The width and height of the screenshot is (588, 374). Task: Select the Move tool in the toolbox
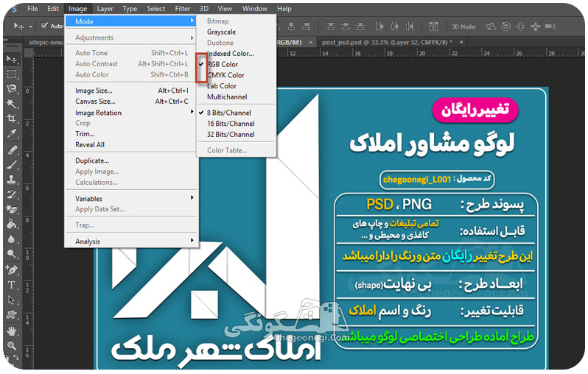(12, 59)
